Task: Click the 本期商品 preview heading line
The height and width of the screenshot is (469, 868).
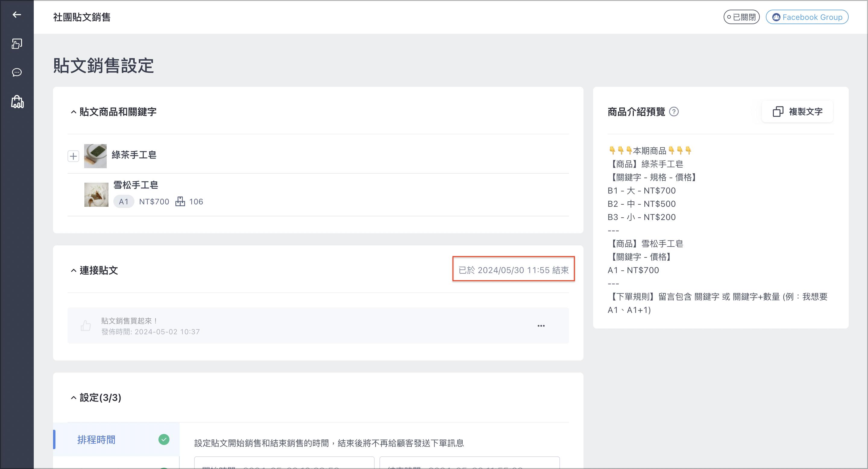Action: point(650,151)
